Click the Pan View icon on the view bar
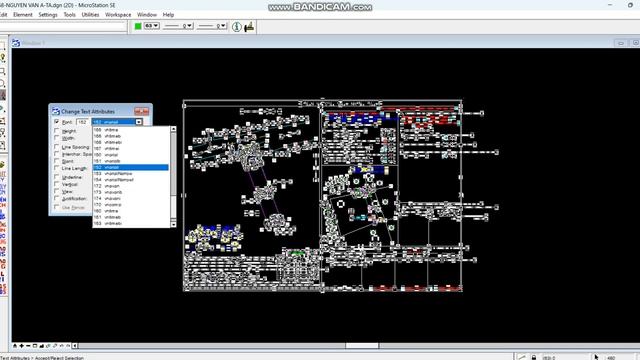Image resolution: width=640 pixels, height=360 pixels. [55, 346]
